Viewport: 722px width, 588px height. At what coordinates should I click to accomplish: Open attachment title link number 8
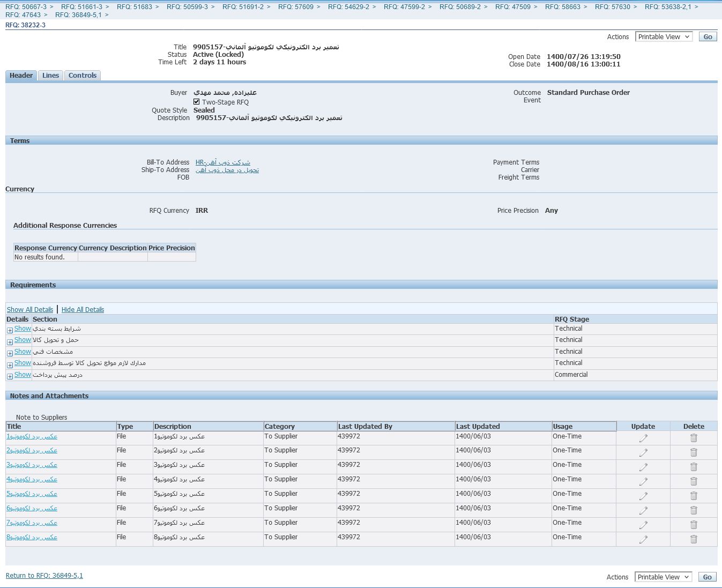(32, 538)
